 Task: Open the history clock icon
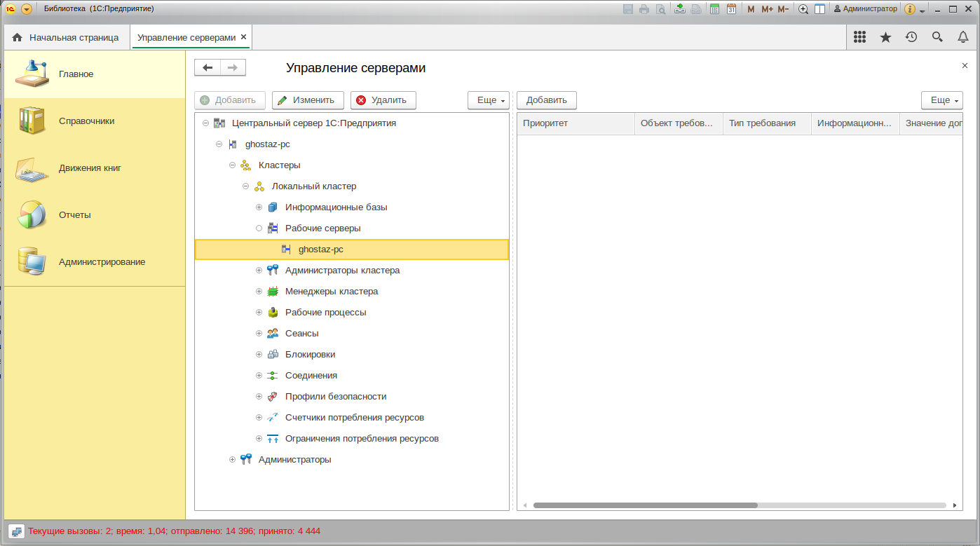point(911,37)
